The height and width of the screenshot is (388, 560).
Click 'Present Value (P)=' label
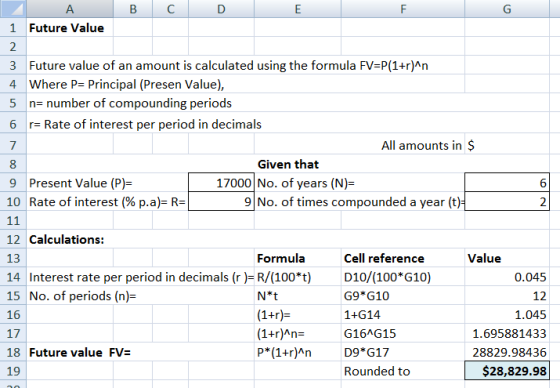point(81,183)
